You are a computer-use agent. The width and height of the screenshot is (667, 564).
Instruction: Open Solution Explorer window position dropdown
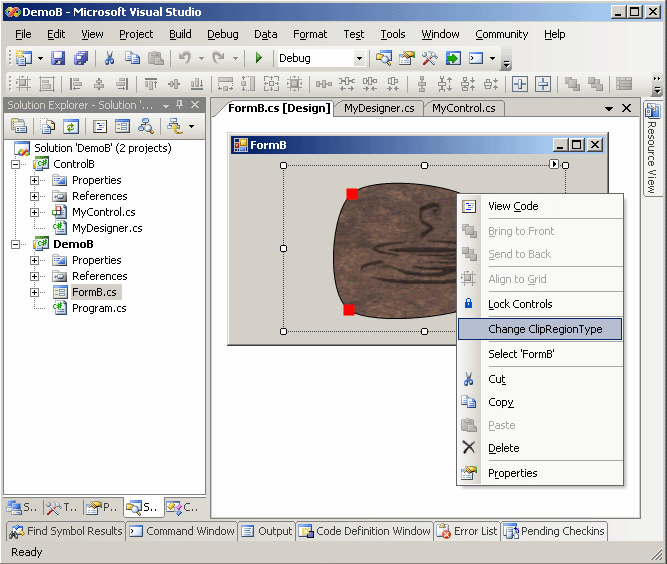(x=166, y=105)
